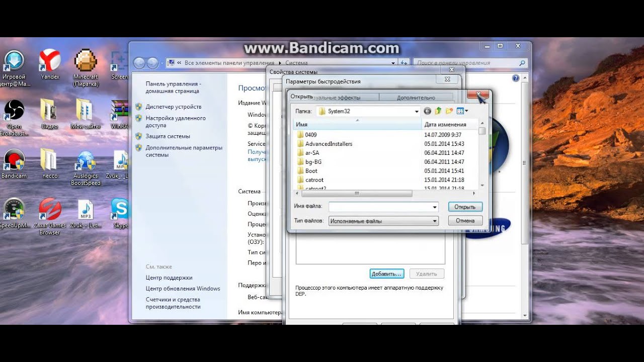Image resolution: width=644 pixels, height=362 pixels.
Task: Click the Открыть button
Action: click(465, 207)
